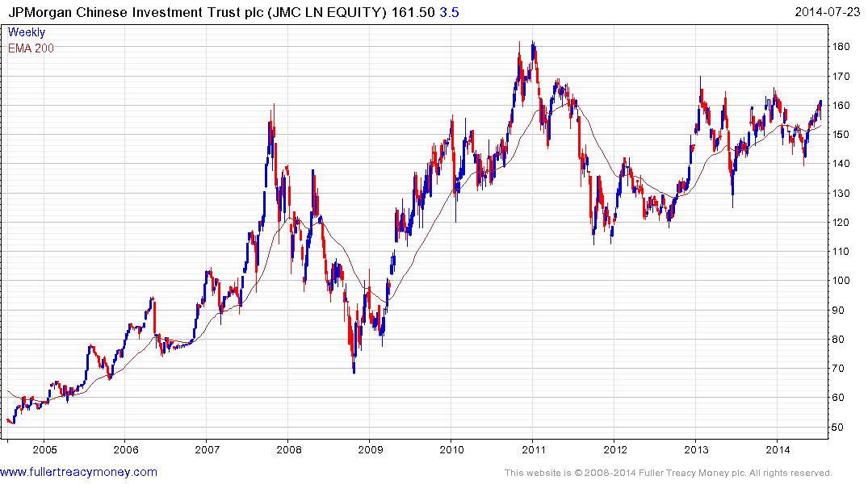
Task: Click the Fuller Treacy Money copyright notice
Action: pyautogui.click(x=669, y=473)
